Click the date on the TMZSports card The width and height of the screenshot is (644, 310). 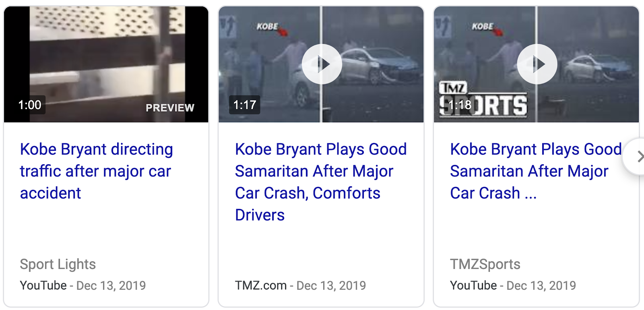tap(541, 285)
